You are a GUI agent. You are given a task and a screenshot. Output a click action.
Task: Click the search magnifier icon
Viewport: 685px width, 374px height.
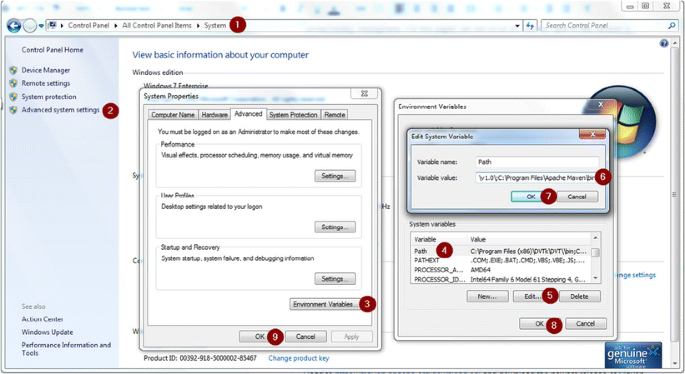(672, 26)
